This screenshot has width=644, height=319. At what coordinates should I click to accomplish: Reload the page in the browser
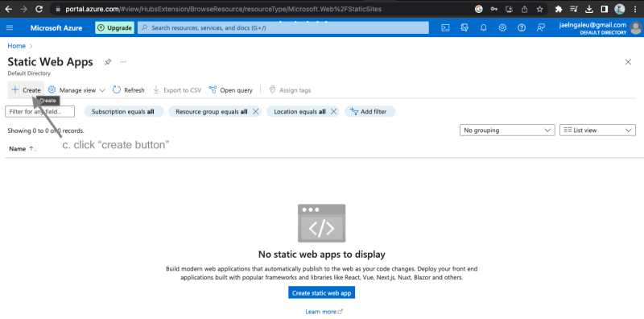(39, 9)
